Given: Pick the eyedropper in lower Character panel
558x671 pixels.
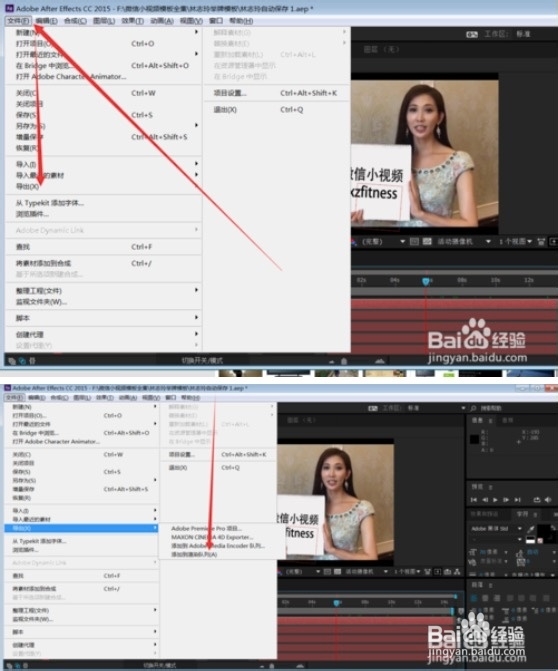Looking at the screenshot, I should point(531,529).
